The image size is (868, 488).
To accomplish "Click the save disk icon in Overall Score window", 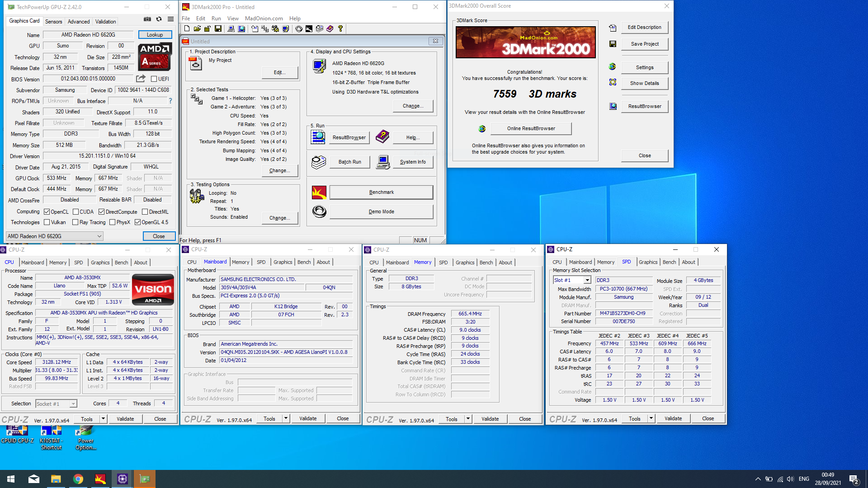I will (613, 44).
